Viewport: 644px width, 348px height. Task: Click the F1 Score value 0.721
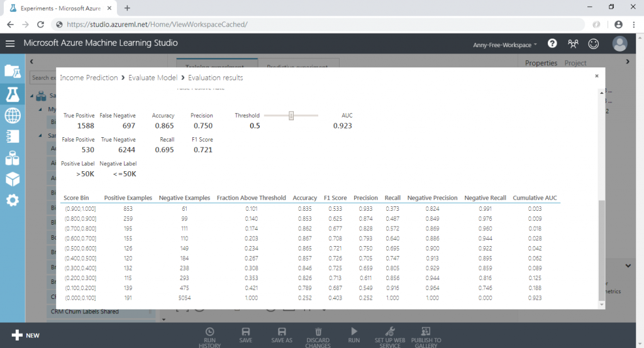[x=203, y=150]
